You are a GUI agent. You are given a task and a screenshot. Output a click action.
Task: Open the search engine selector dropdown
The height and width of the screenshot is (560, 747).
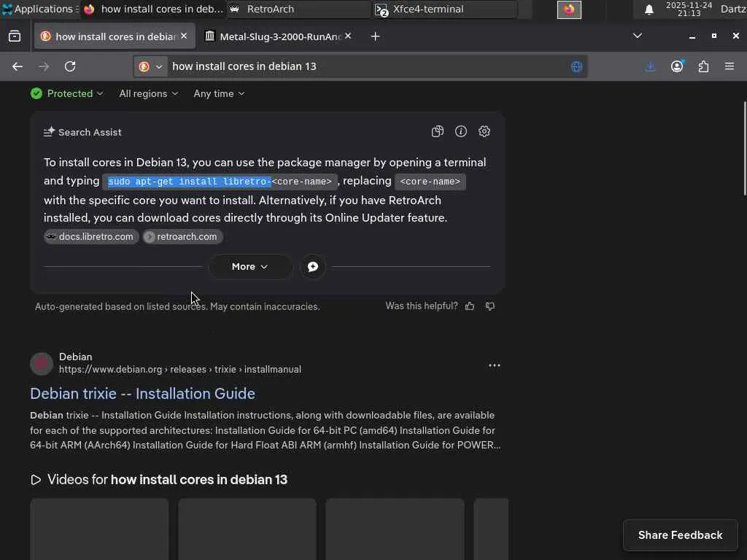(x=150, y=66)
